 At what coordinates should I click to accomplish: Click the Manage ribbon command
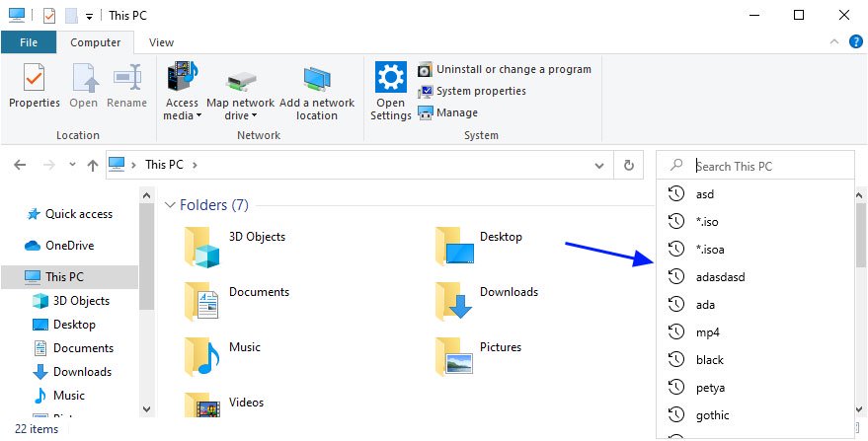coord(447,112)
